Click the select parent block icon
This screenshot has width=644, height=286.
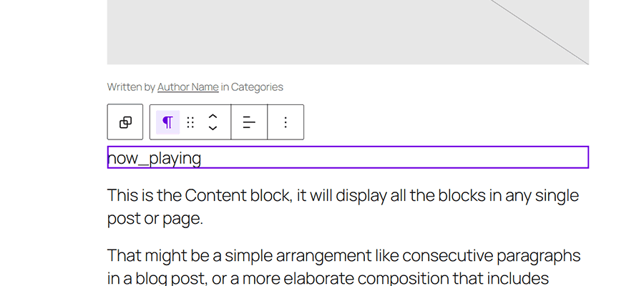(125, 122)
